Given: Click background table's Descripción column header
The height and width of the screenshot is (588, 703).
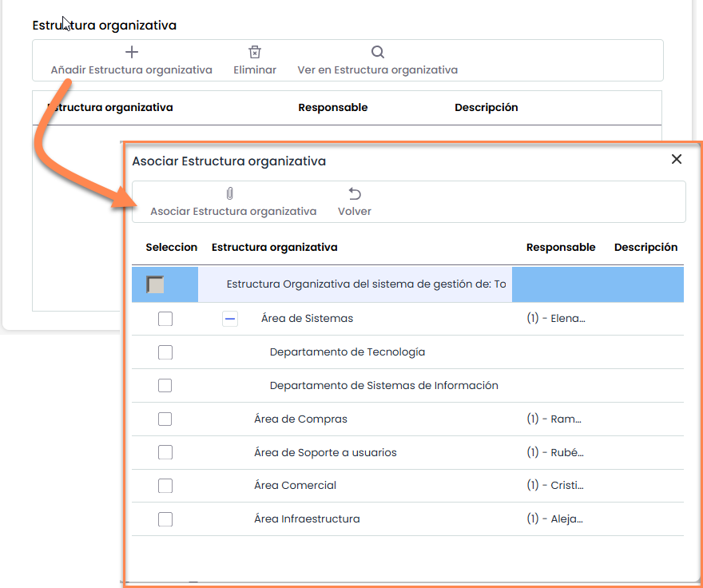Looking at the screenshot, I should tap(486, 107).
